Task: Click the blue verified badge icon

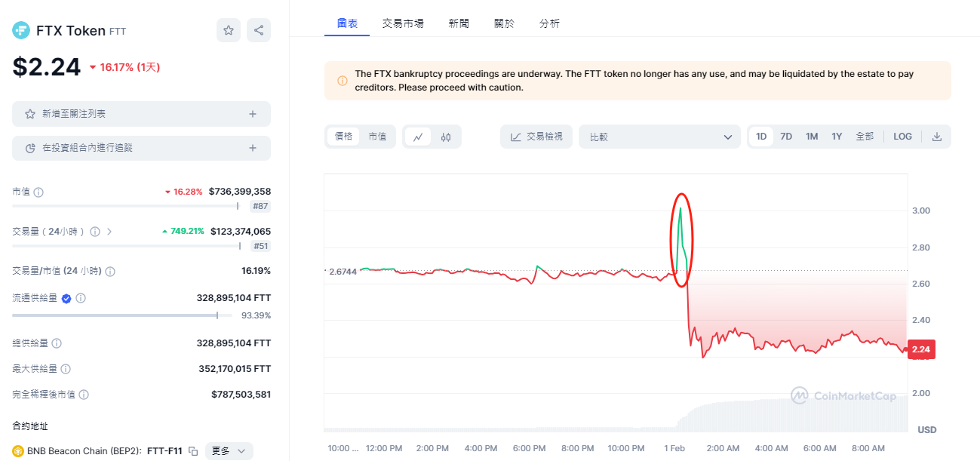Action: click(66, 299)
